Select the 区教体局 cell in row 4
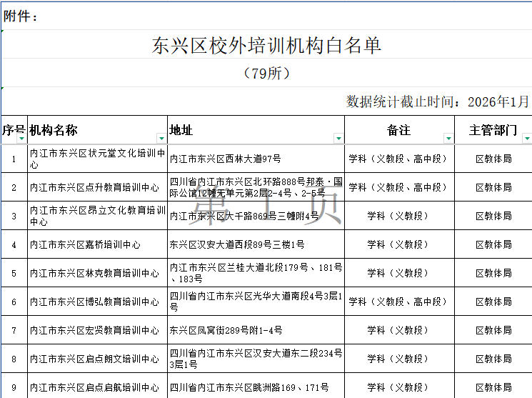Screen dimensions: 532x398 tap(493, 244)
